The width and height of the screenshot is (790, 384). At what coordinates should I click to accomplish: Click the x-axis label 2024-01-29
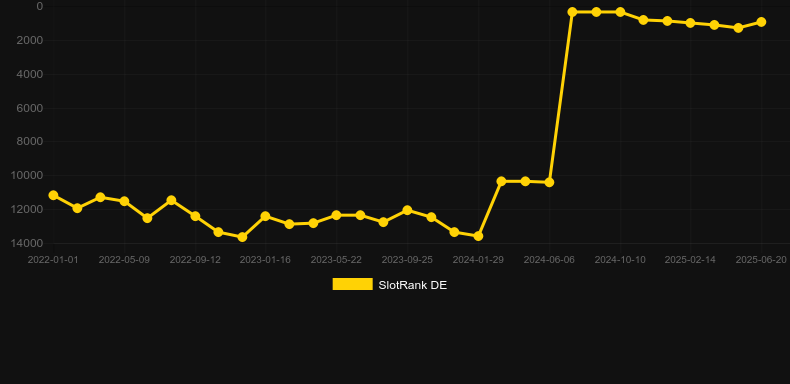[478, 260]
